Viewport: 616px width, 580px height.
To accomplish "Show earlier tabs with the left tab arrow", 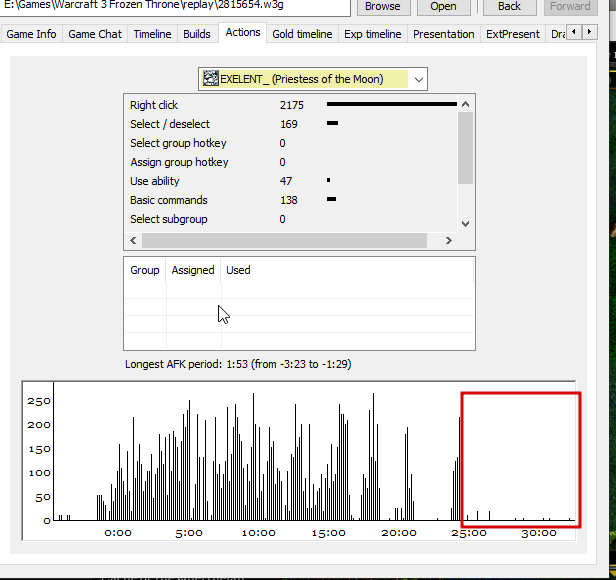I will (574, 32).
